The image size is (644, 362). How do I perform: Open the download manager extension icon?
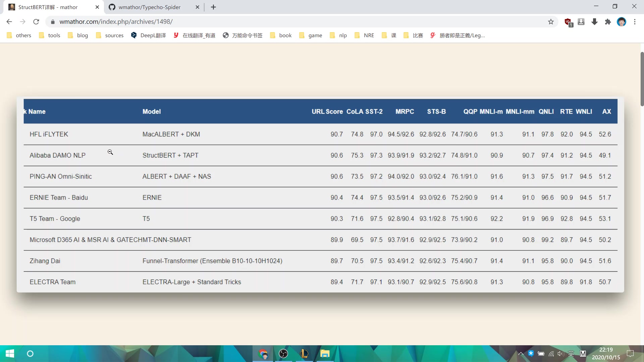581,22
